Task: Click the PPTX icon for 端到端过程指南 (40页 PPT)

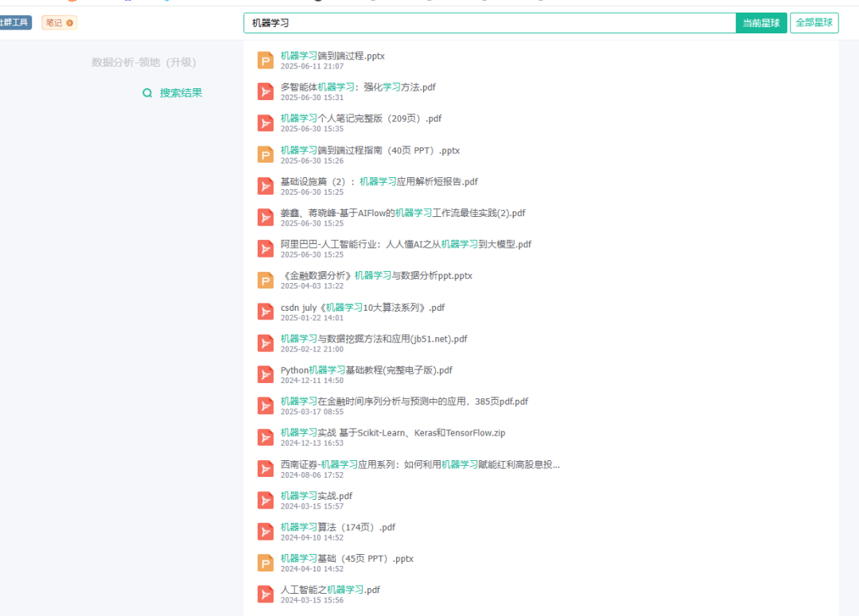Action: 266,155
